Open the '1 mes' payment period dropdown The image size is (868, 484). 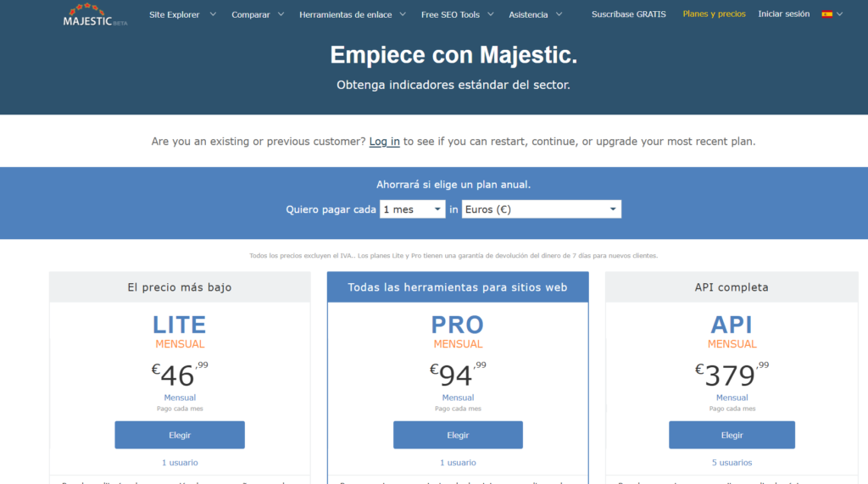pyautogui.click(x=413, y=209)
